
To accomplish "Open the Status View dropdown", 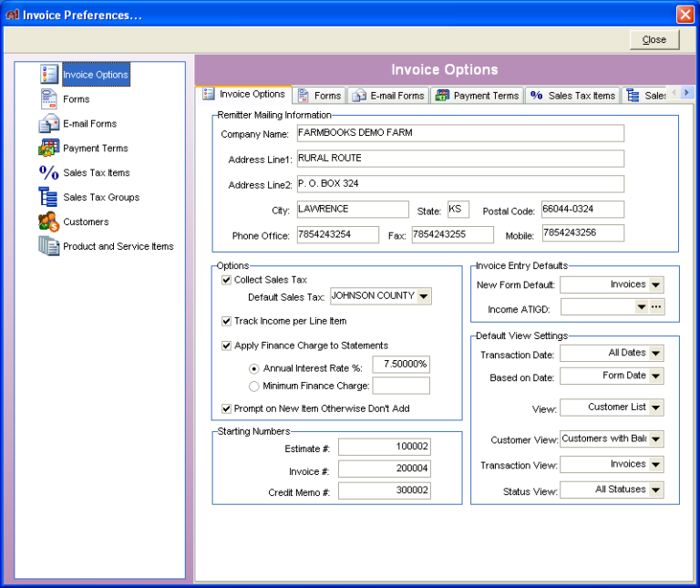I will pyautogui.click(x=655, y=490).
